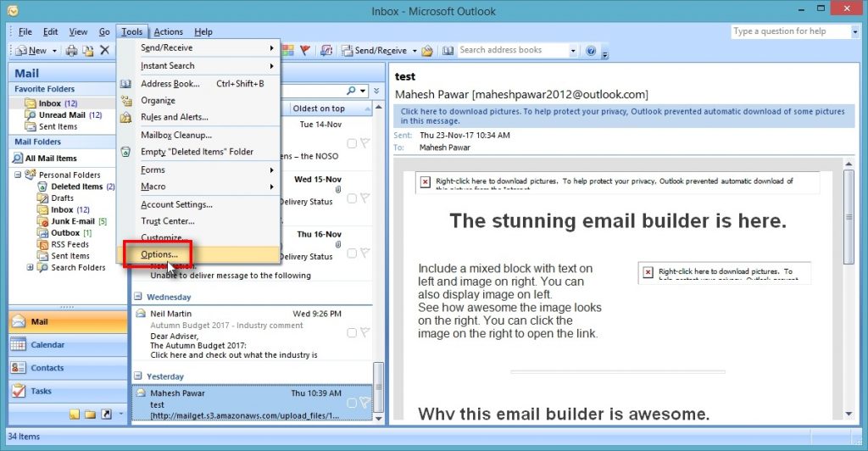Open Account Settings from Tools menu

[x=198, y=204]
